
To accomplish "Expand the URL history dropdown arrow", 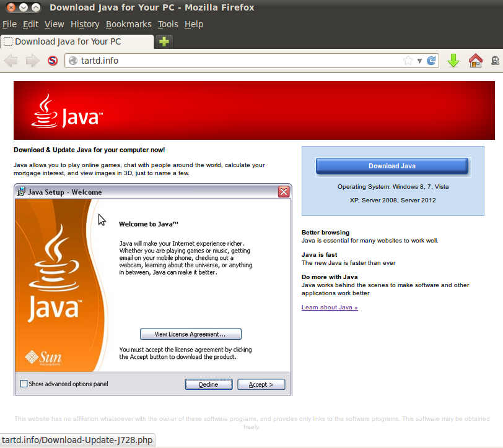I will [419, 61].
